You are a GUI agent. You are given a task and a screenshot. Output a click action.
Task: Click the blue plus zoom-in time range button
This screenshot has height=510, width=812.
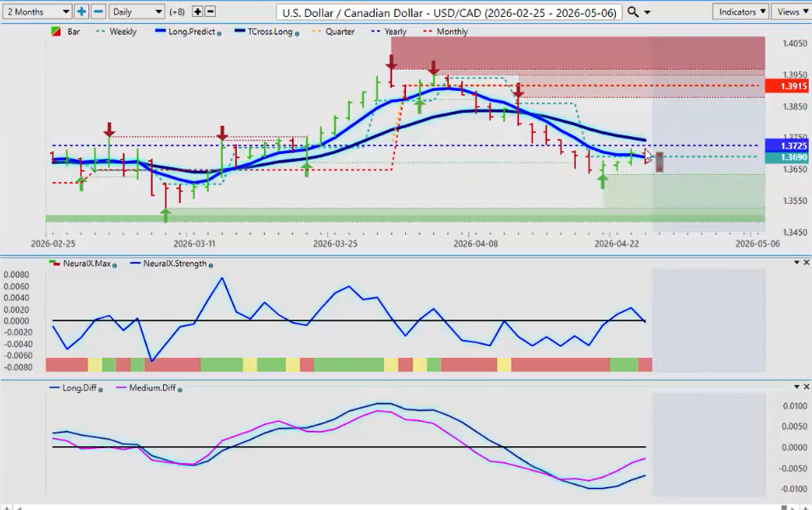tap(82, 12)
